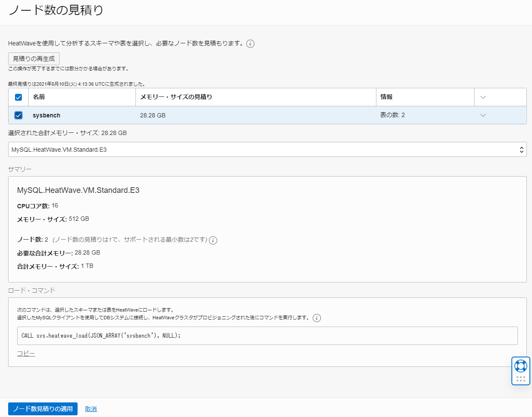The width and height of the screenshot is (532, 417).
Task: Click ノード数見積りの適用 button
Action: pos(43,409)
